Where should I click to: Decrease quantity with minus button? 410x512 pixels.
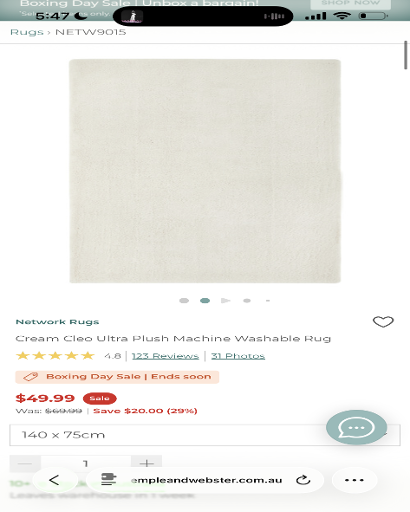click(x=25, y=463)
